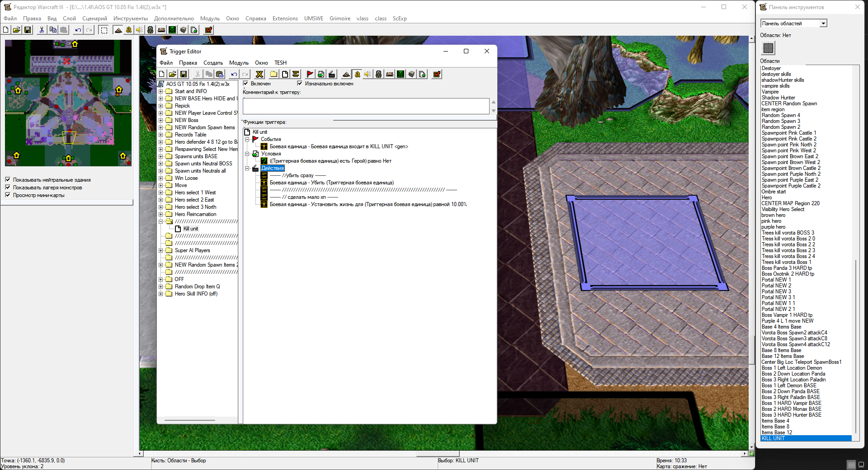The height and width of the screenshot is (470, 868).
Task: Open Trigger Editor icon in main toolbar
Action: (x=129, y=30)
